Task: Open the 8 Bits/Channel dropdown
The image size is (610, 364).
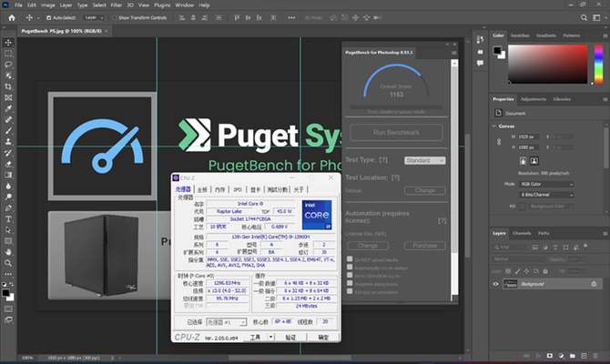Action: coord(546,195)
